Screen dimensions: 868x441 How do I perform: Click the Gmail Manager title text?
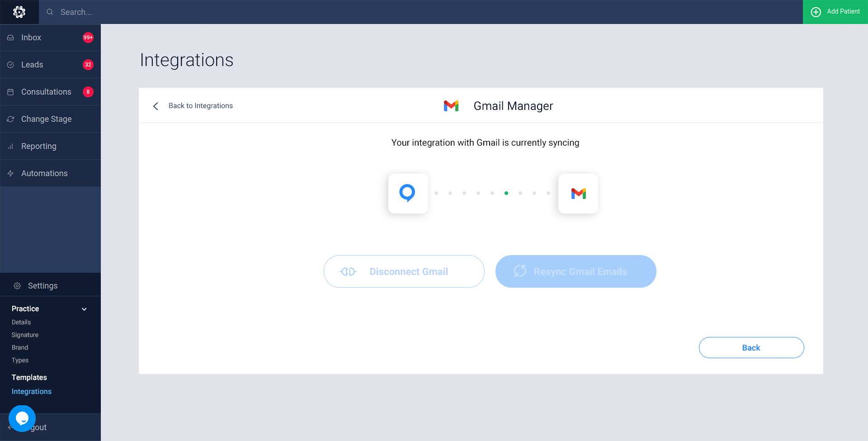tap(513, 106)
